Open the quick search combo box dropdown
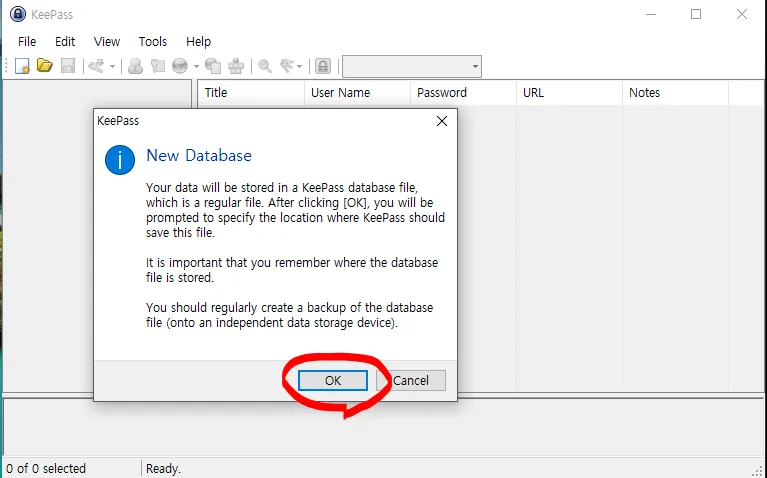767x478 pixels. pos(475,67)
